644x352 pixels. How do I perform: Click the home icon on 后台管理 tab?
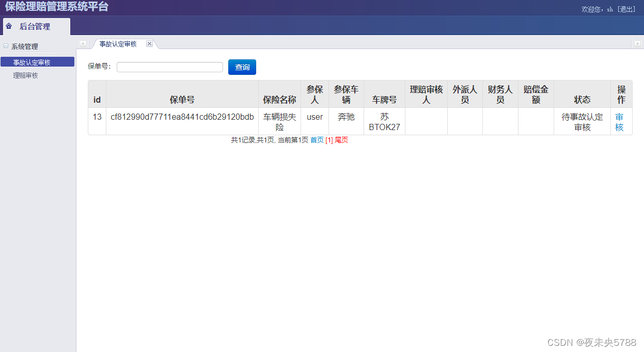click(x=9, y=26)
